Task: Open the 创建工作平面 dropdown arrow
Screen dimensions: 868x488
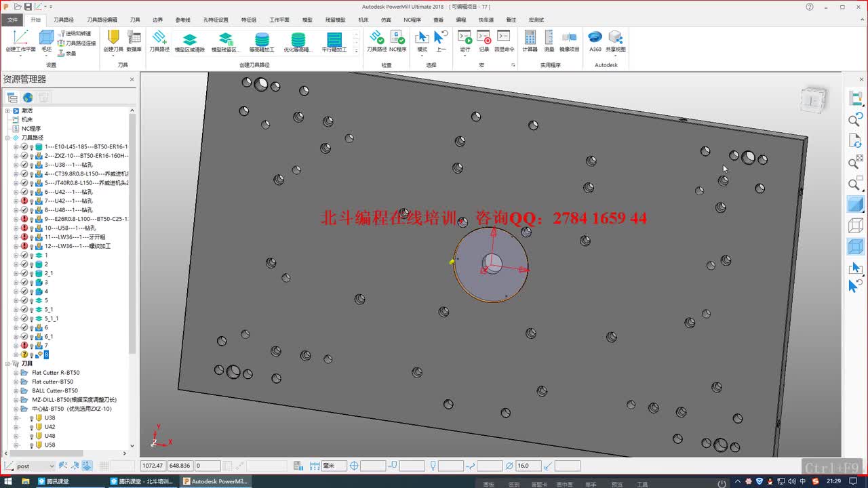Action: point(20,55)
